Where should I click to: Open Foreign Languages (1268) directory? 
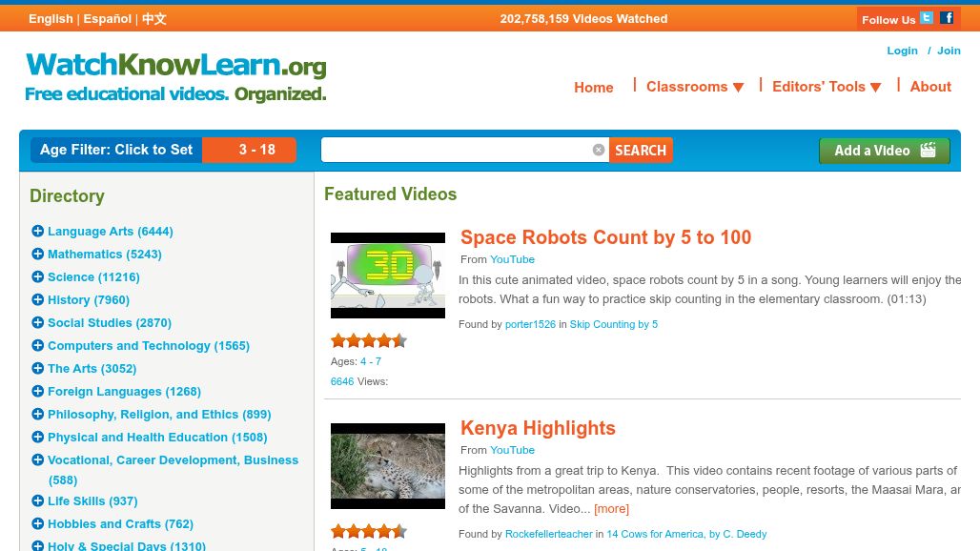(x=124, y=392)
